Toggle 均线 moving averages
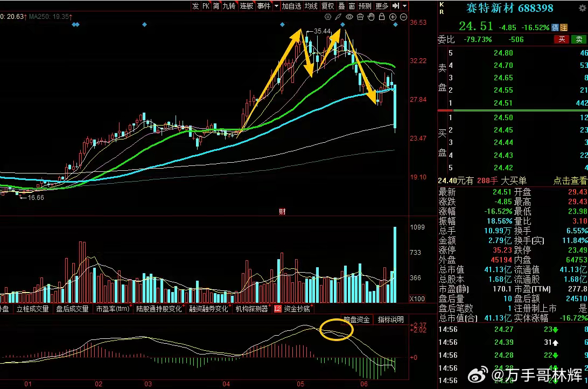This screenshot has height=389, width=588. point(311,6)
